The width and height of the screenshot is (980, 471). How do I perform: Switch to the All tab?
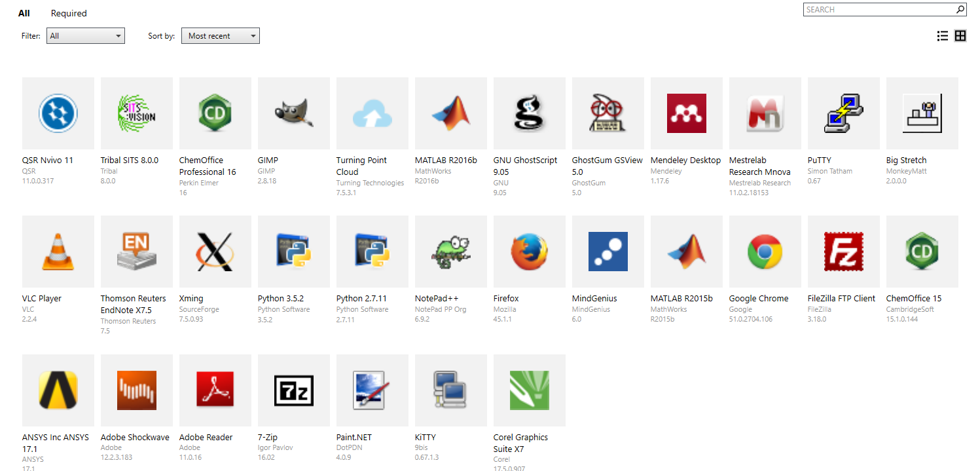24,13
